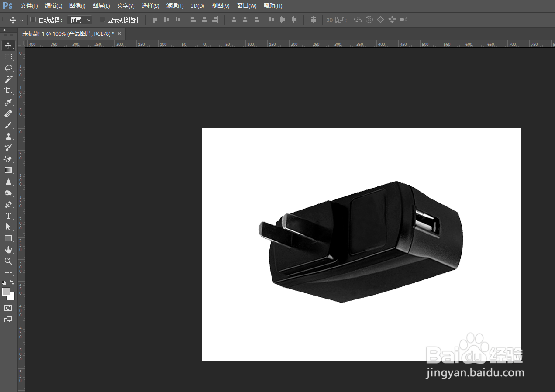Open the Edit Toolbar three-dots button
This screenshot has height=392, width=555.
point(8,272)
